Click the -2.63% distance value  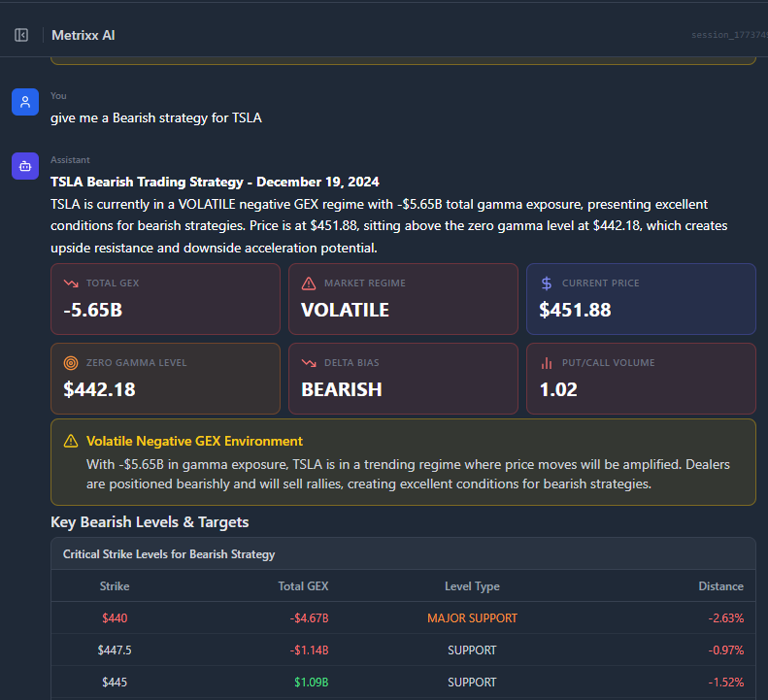click(726, 618)
